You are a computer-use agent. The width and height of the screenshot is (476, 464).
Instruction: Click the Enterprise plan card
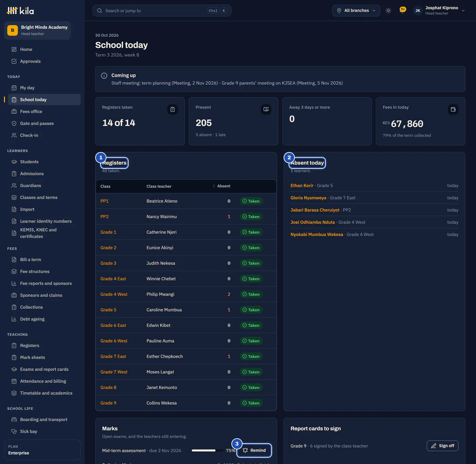pyautogui.click(x=42, y=450)
